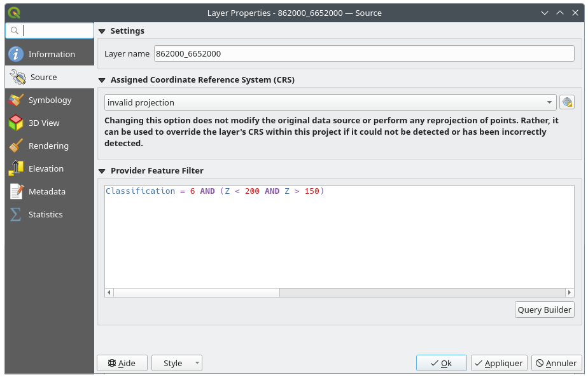Select the Symbology paintbrush icon

[x=16, y=100]
